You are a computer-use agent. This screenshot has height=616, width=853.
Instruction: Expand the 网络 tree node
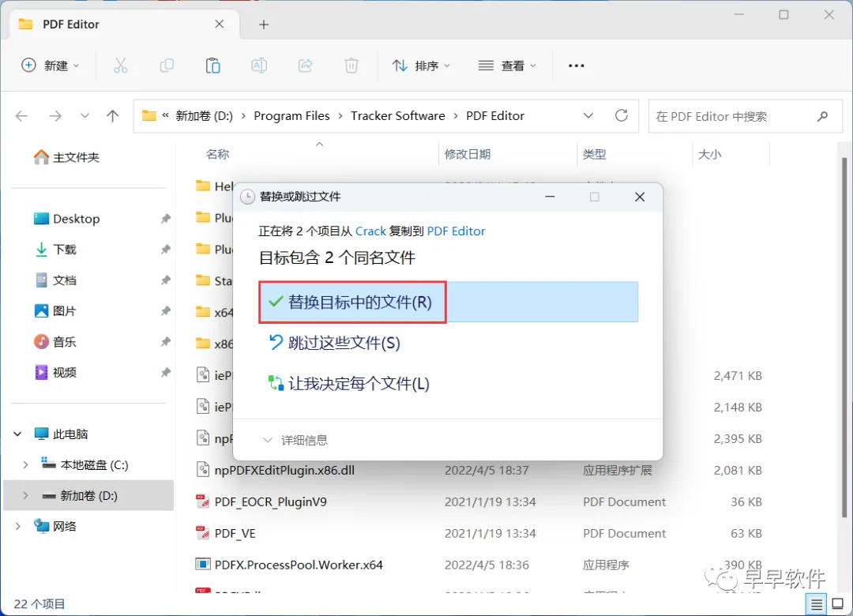click(x=17, y=526)
